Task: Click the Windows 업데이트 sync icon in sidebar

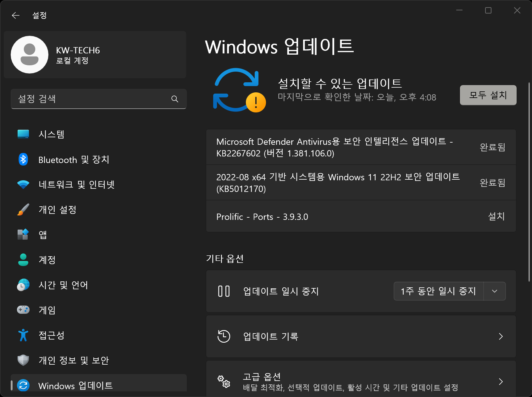Action: click(23, 385)
